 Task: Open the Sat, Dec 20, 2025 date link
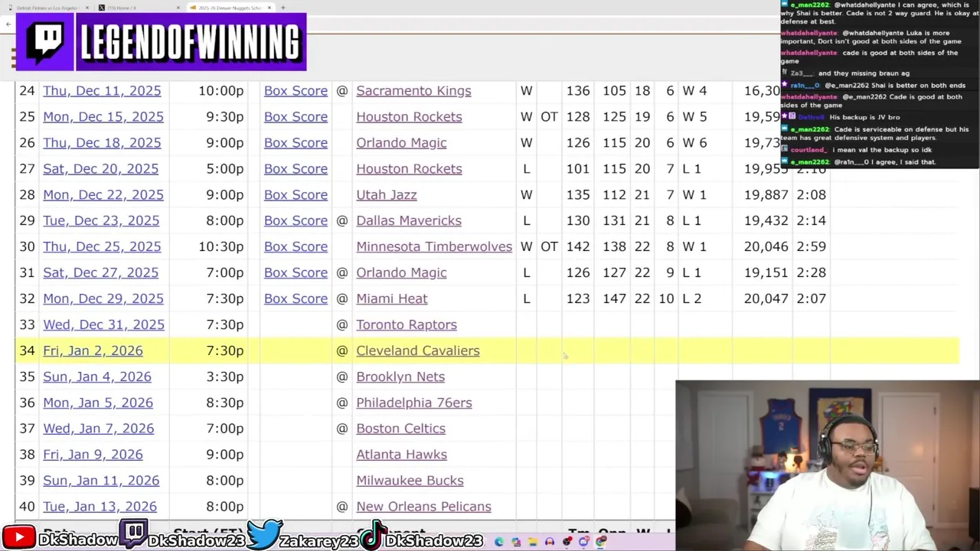100,169
